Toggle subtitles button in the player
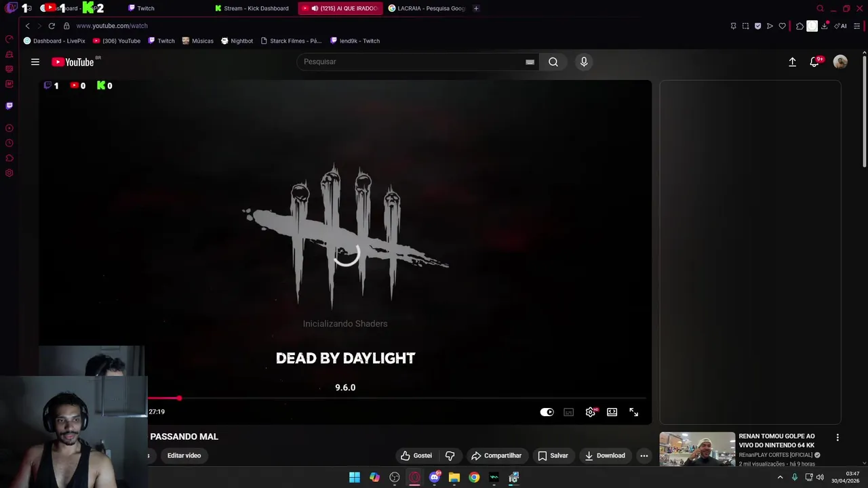Image resolution: width=868 pixels, height=488 pixels. pyautogui.click(x=569, y=412)
